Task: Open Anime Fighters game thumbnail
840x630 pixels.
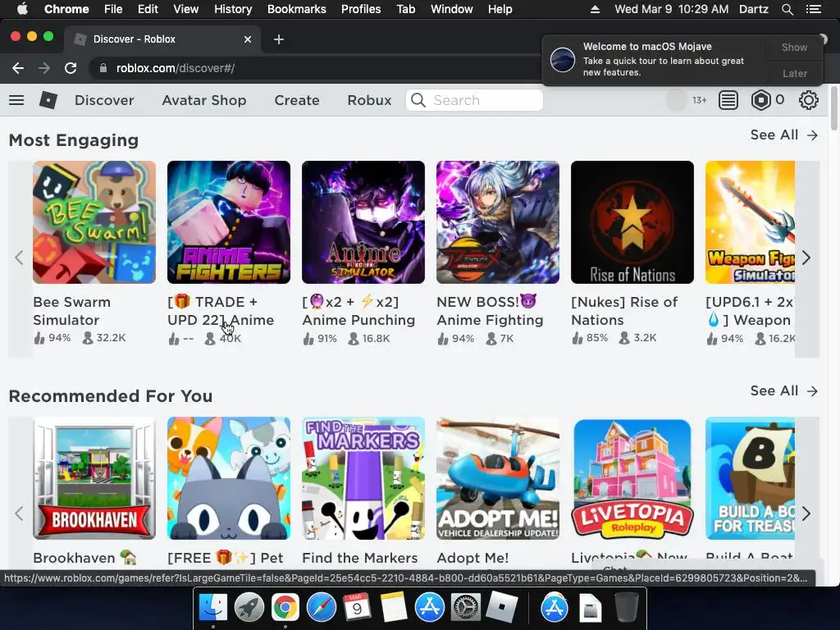Action: 229,222
